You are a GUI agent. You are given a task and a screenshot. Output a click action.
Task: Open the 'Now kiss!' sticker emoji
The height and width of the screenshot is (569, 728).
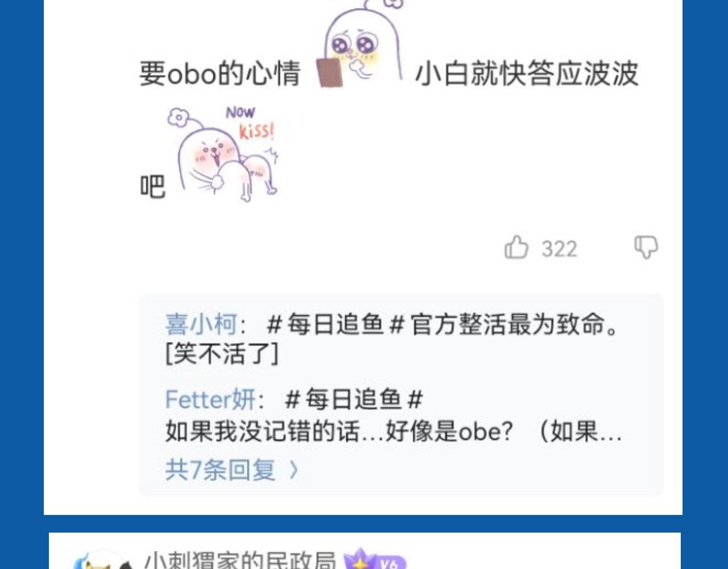point(225,154)
